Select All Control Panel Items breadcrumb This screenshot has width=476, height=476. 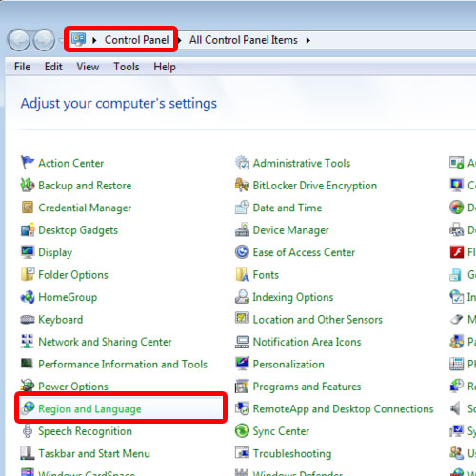point(244,40)
